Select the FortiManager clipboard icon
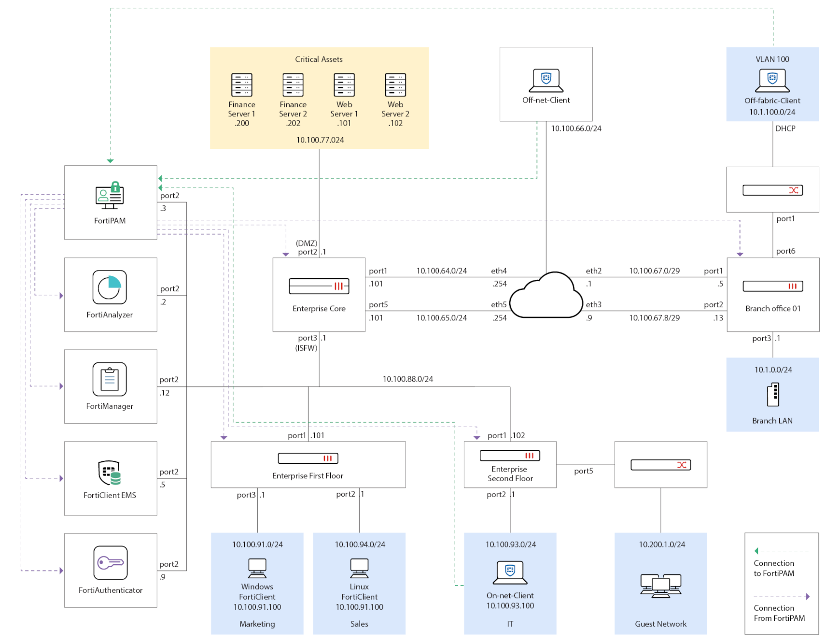Image resolution: width=840 pixels, height=644 pixels. 110,380
